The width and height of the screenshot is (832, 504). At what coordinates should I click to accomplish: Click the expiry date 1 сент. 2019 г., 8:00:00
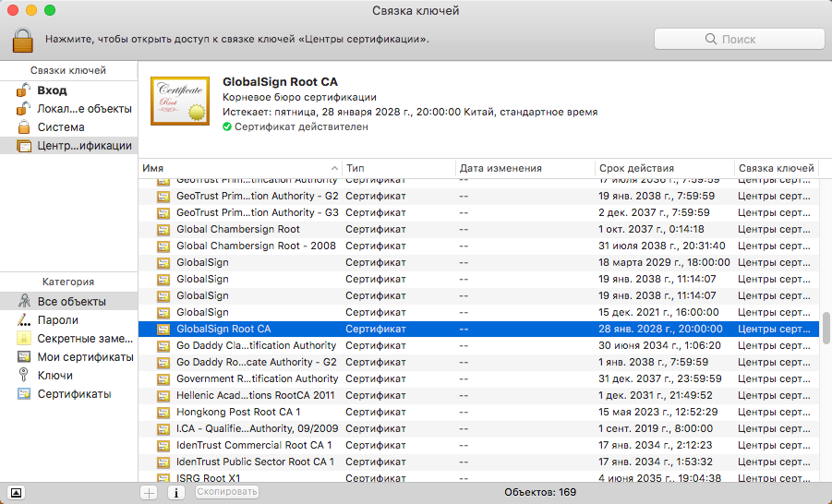[x=656, y=428]
